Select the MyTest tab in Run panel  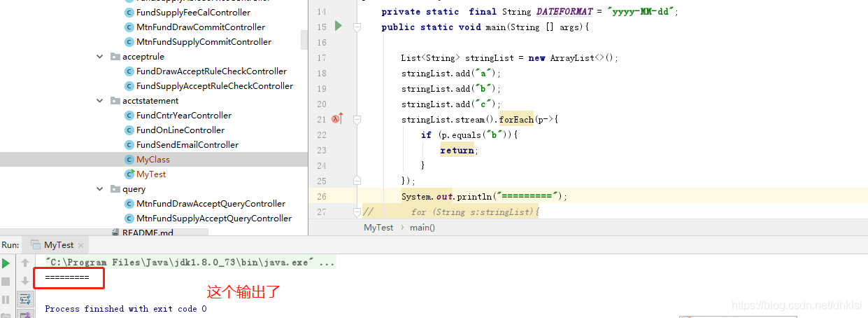pyautogui.click(x=58, y=245)
